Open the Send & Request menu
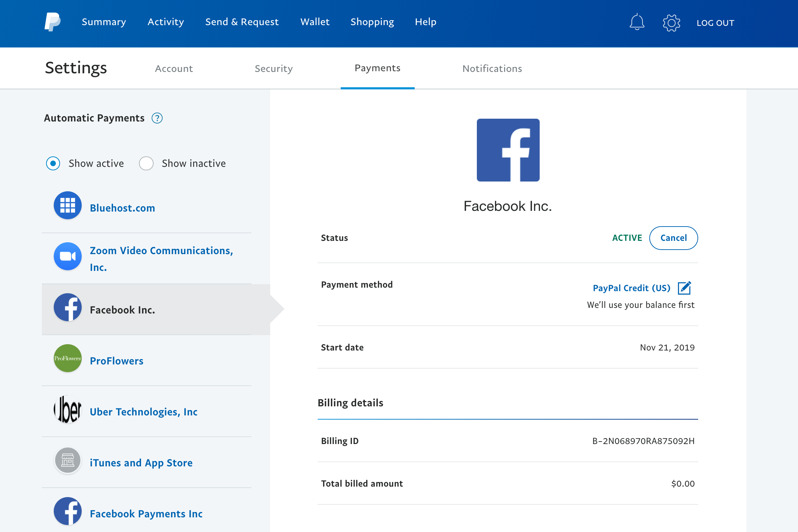The width and height of the screenshot is (798, 532). 242,22
